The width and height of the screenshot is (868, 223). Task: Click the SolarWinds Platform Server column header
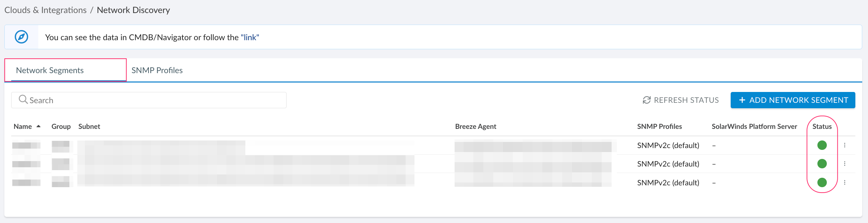point(754,126)
